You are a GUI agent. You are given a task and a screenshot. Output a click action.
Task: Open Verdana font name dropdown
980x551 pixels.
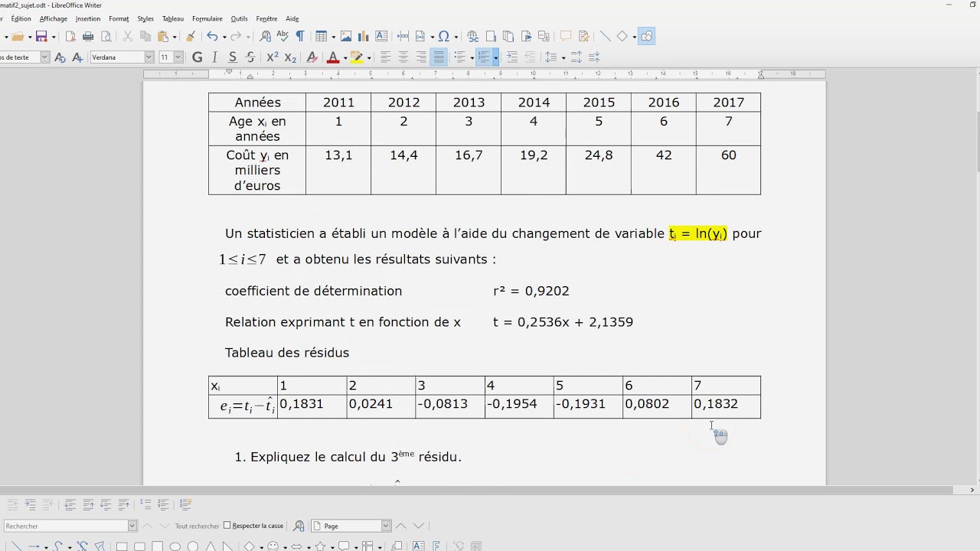click(x=149, y=57)
